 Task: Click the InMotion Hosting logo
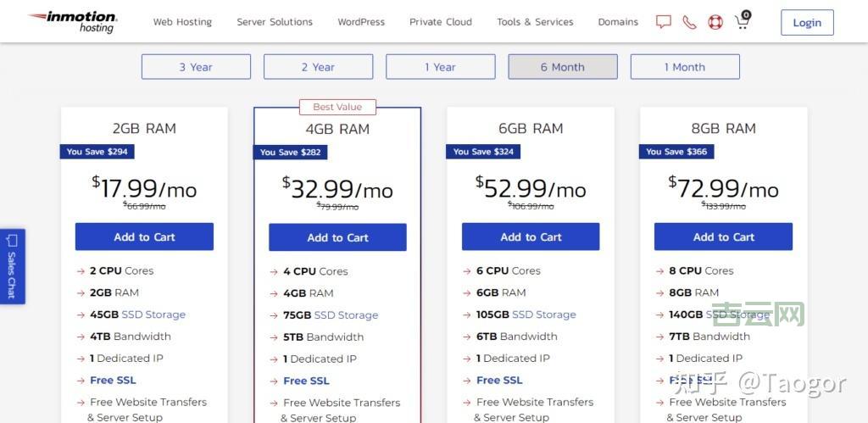(73, 22)
